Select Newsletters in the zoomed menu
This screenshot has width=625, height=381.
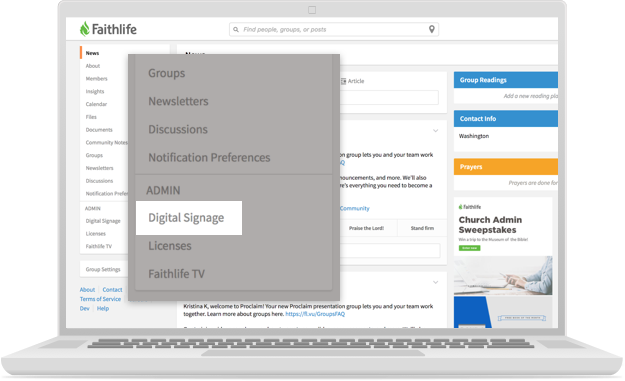pyautogui.click(x=178, y=101)
